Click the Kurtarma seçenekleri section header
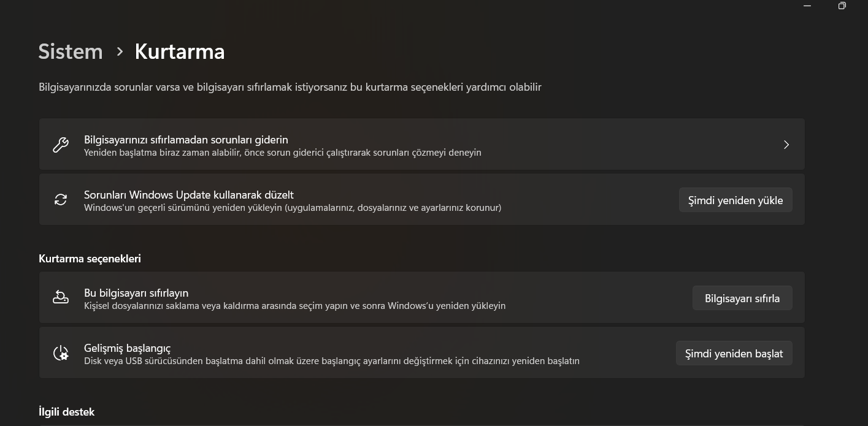Viewport: 868px width, 426px height. (x=90, y=259)
